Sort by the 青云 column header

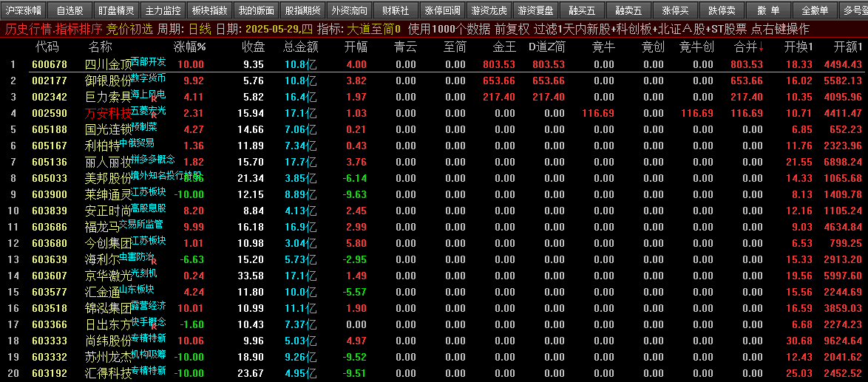[405, 47]
